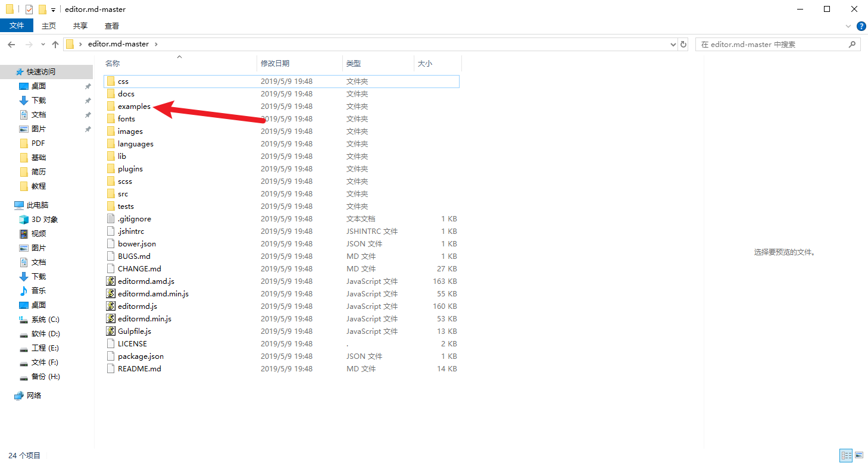Select the editormd.amd.min.js script file icon

tap(111, 293)
